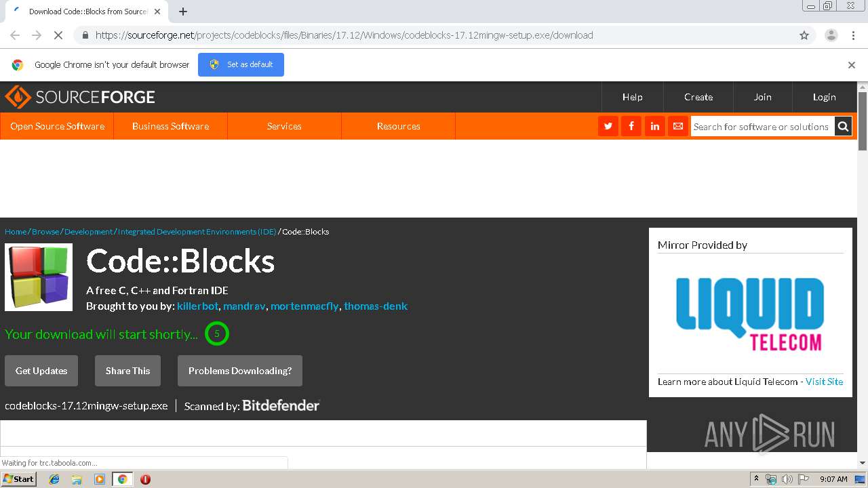
Task: Open a new browser tab
Action: pos(182,12)
